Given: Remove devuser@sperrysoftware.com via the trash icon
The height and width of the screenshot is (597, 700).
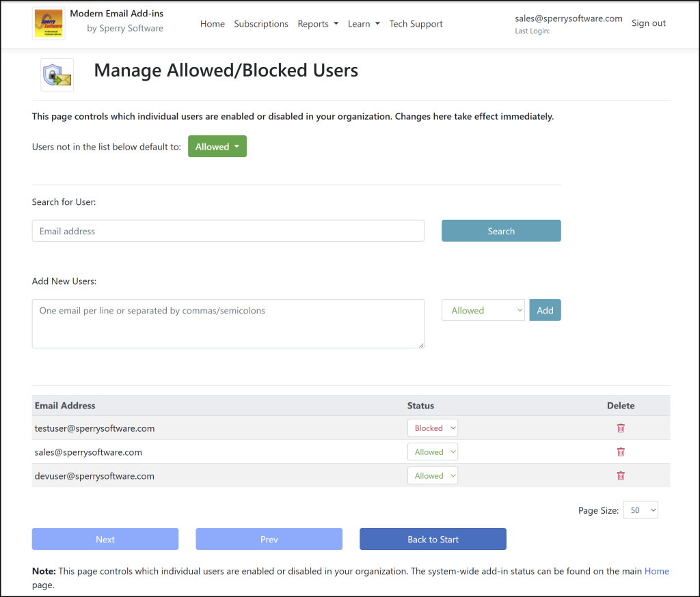Looking at the screenshot, I should 620,475.
